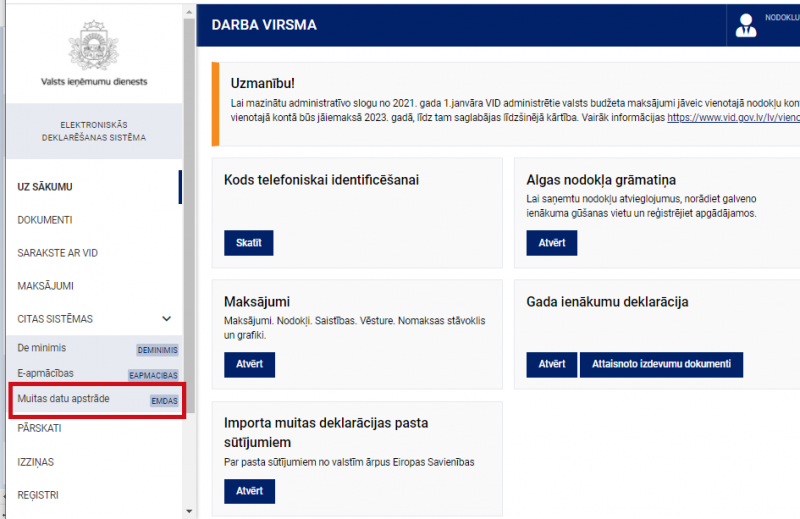This screenshot has height=519, width=800.
Task: Open Attaisnoto izdevumu dokumenti button
Action: pos(661,364)
